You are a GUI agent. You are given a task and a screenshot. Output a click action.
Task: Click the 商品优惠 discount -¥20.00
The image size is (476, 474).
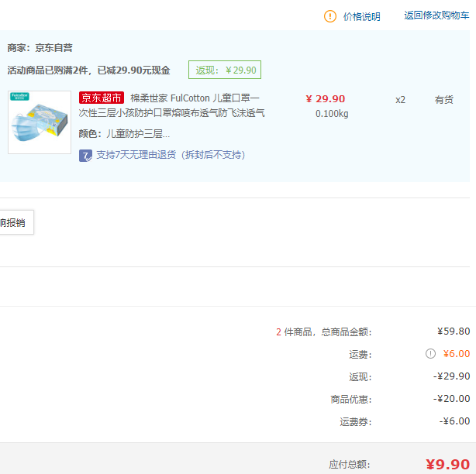(x=451, y=399)
